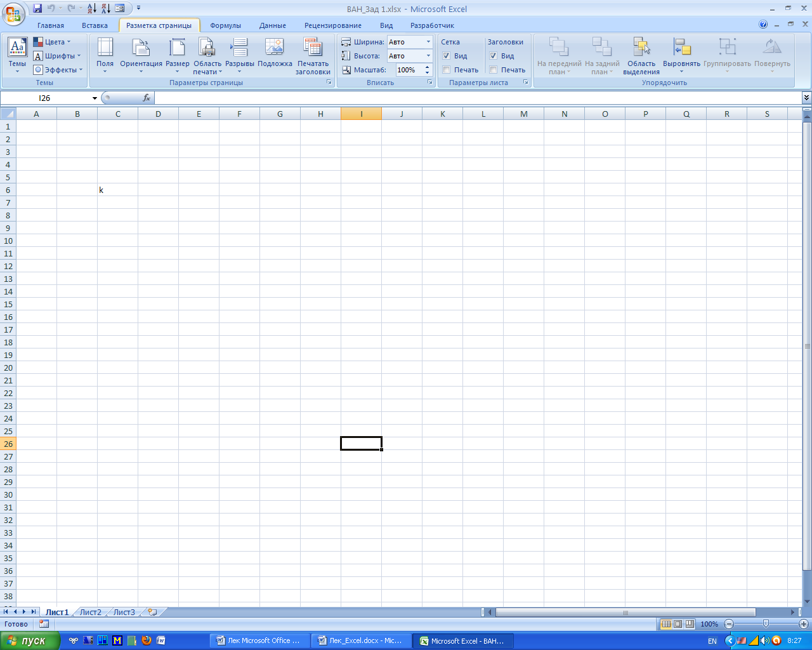Click Печатать заголовки (Print Titles)
812x650 pixels.
coord(313,56)
